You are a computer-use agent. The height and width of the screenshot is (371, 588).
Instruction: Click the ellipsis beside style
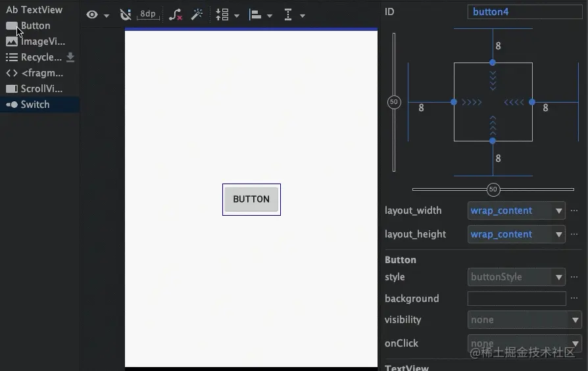pos(574,277)
